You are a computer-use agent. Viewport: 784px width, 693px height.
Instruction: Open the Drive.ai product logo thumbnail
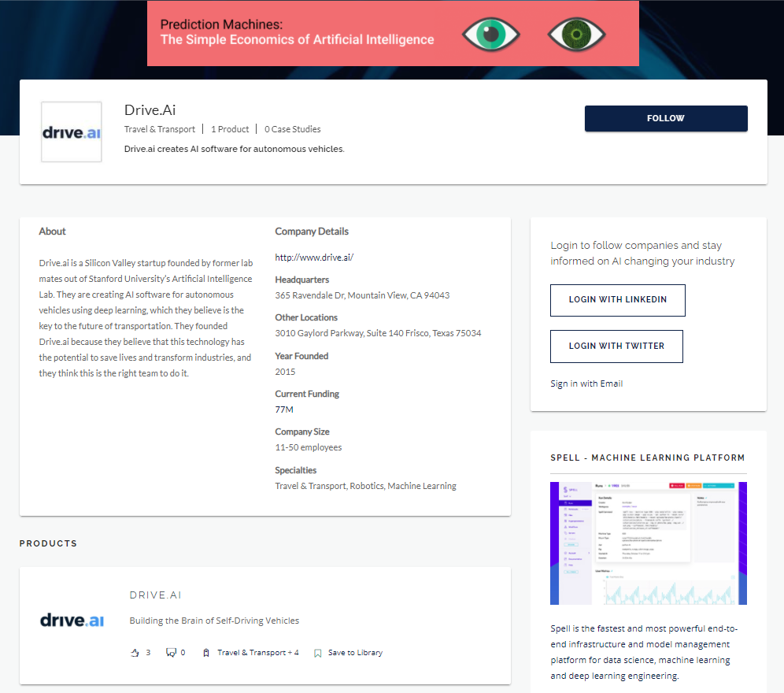click(72, 620)
